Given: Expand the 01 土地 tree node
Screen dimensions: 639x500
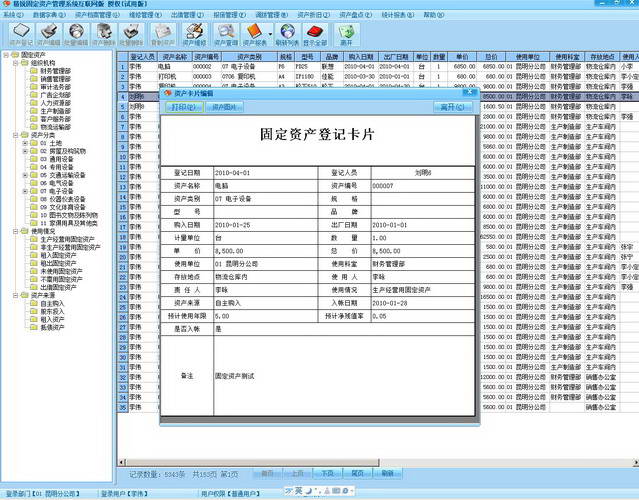Looking at the screenshot, I should pyautogui.click(x=25, y=143).
